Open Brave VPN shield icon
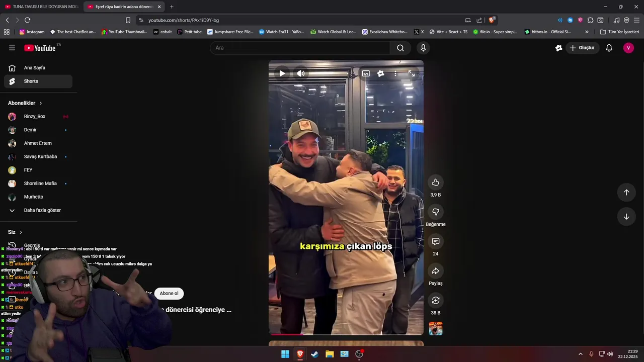The height and width of the screenshot is (362, 644). (x=626, y=20)
